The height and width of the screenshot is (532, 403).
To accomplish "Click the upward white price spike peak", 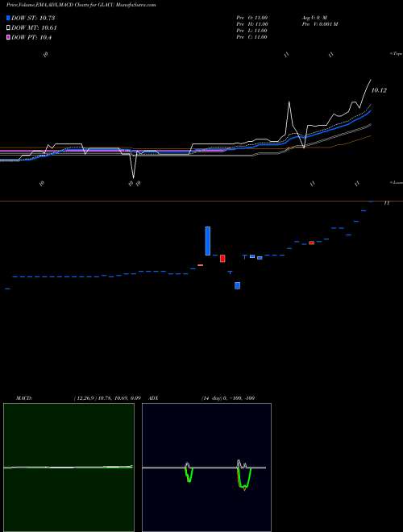I will (289, 112).
